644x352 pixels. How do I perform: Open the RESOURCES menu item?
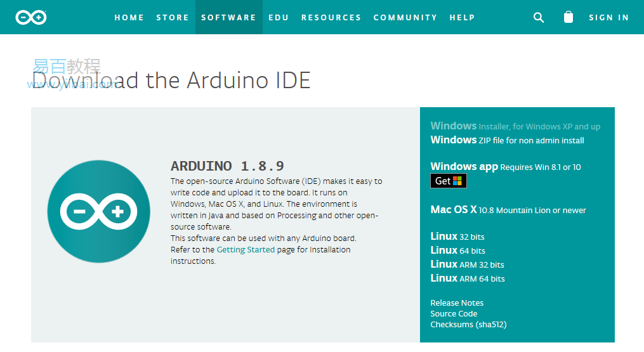click(x=331, y=18)
